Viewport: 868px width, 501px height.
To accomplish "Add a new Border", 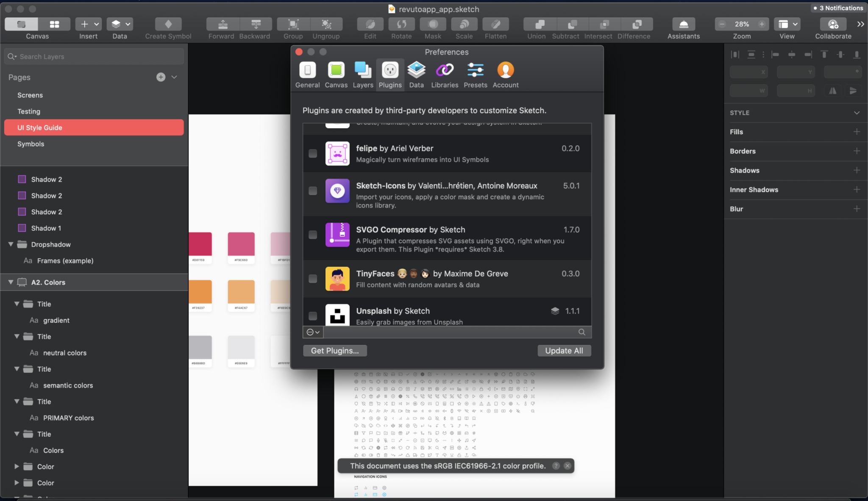I will 857,151.
